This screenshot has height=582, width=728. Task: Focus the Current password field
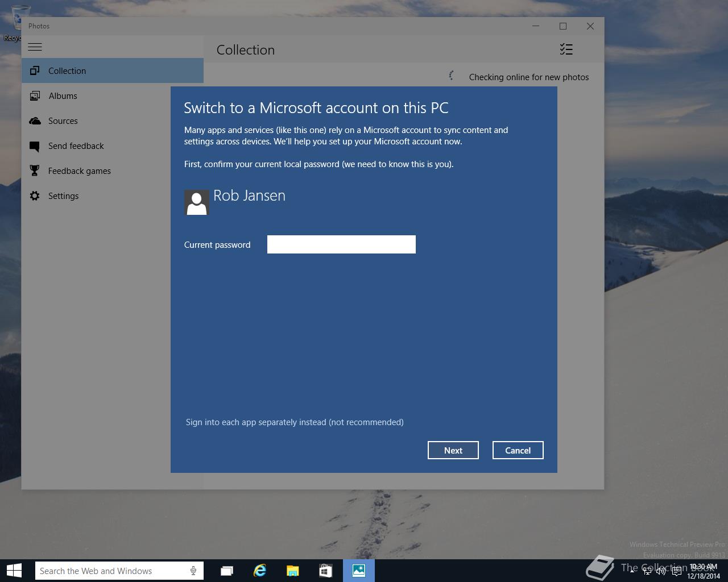pos(341,244)
